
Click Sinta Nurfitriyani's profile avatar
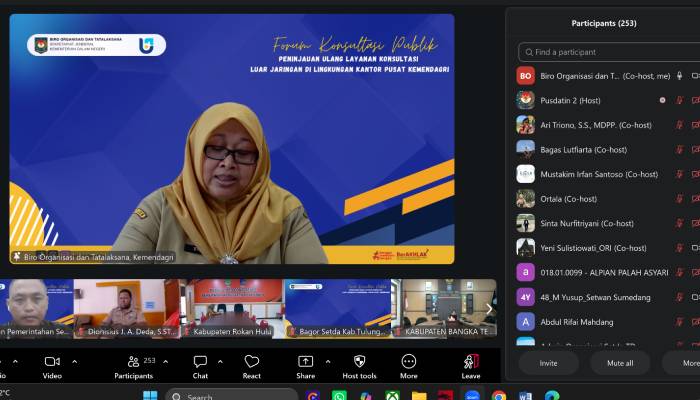[x=525, y=223]
